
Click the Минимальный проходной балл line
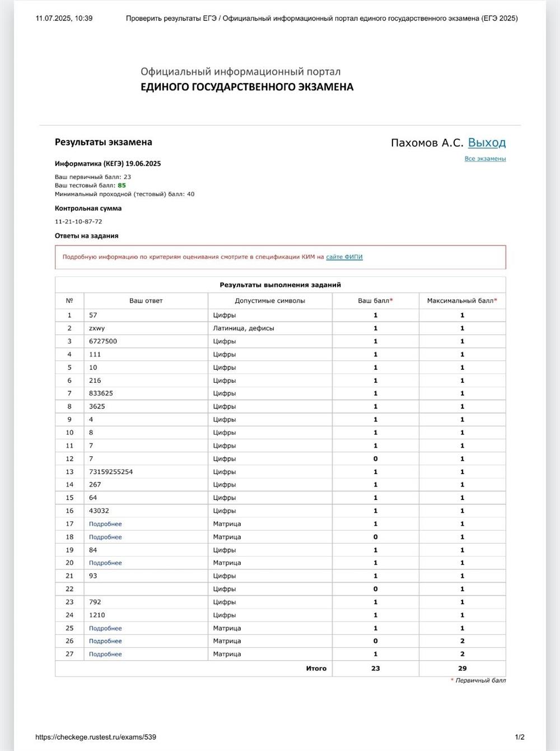[x=124, y=194]
